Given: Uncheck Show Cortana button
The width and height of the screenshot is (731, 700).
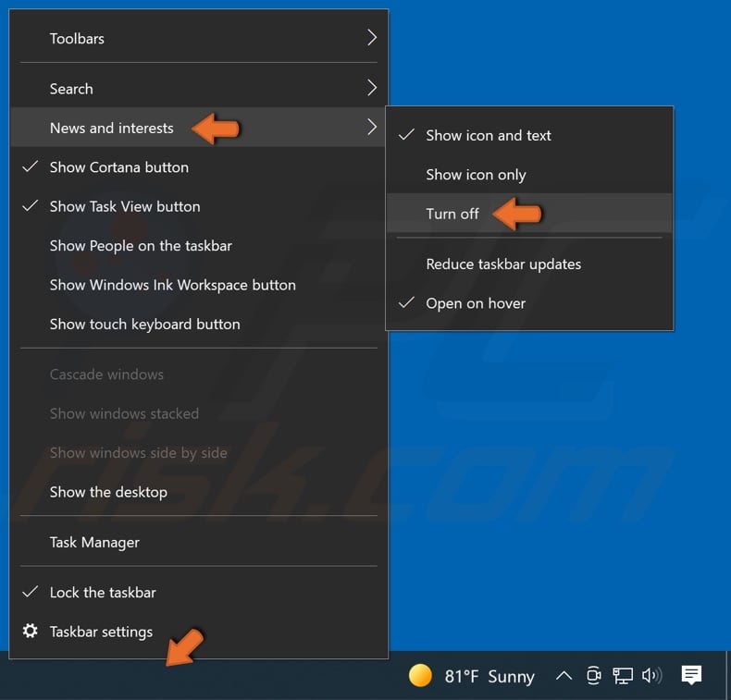Looking at the screenshot, I should (x=199, y=167).
